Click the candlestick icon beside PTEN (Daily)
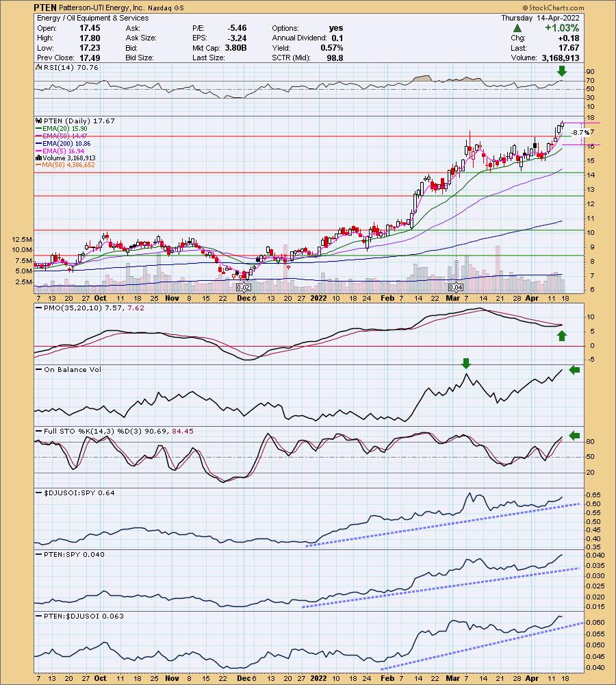616x685 pixels. 38,121
